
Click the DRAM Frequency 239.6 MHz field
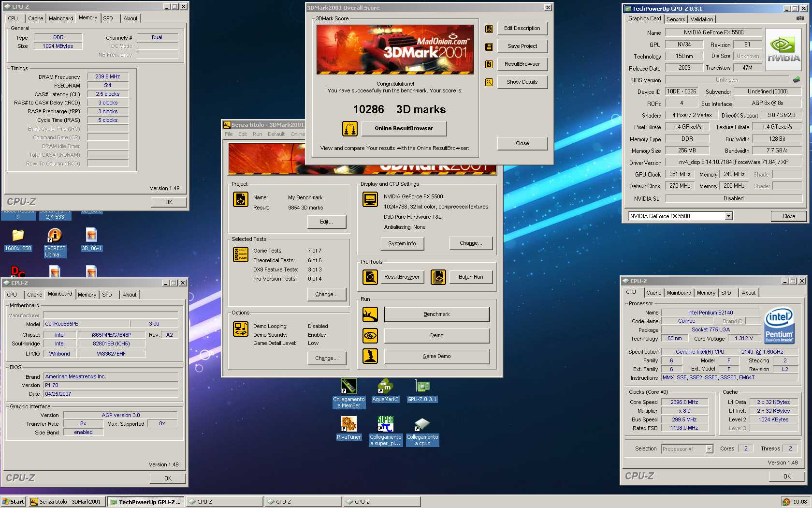point(108,76)
